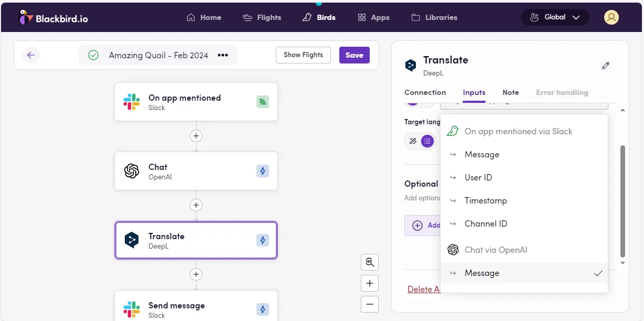Click the plus connector below the Chat node

(196, 205)
